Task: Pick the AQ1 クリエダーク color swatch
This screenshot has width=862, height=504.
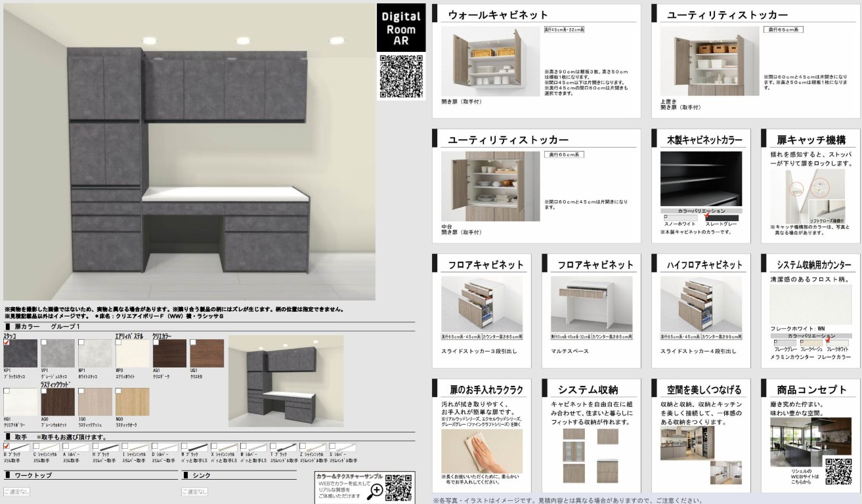Action: [x=169, y=352]
